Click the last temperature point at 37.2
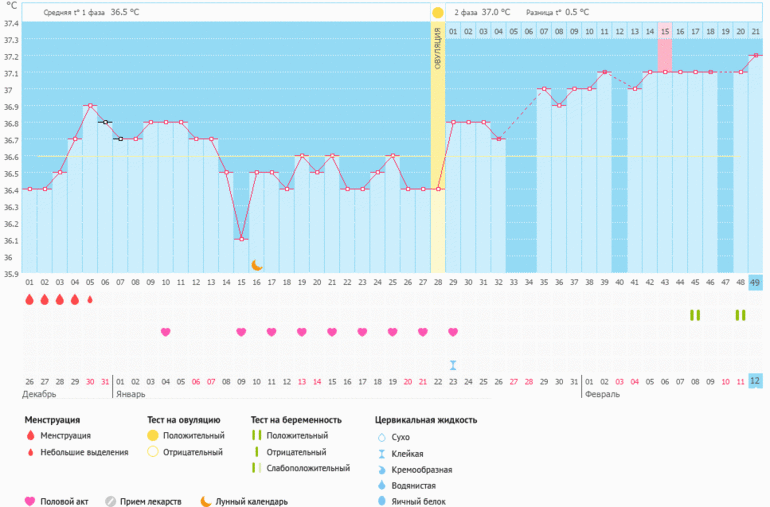Screen dimensions: 770x507 (x=755, y=56)
